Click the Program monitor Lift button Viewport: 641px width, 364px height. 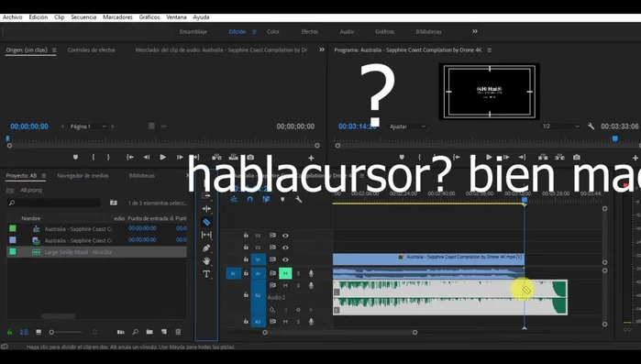click(543, 158)
